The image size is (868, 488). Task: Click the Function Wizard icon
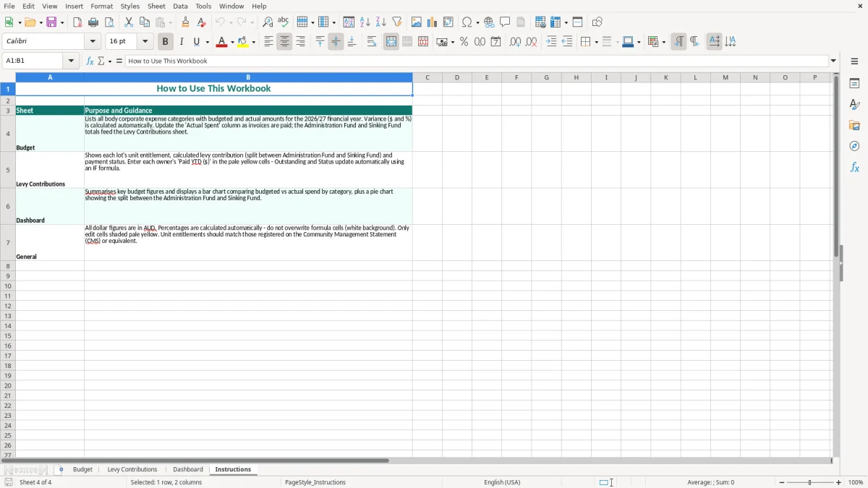coord(90,61)
